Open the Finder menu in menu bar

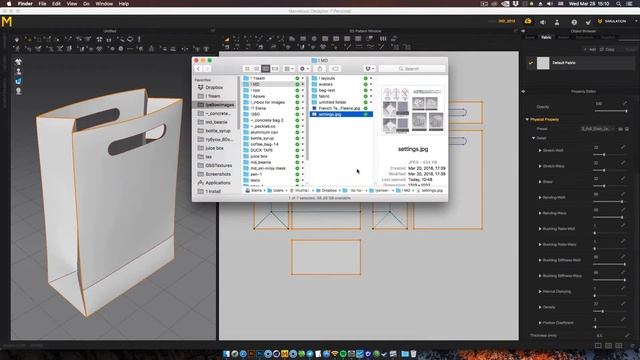[x=25, y=4]
